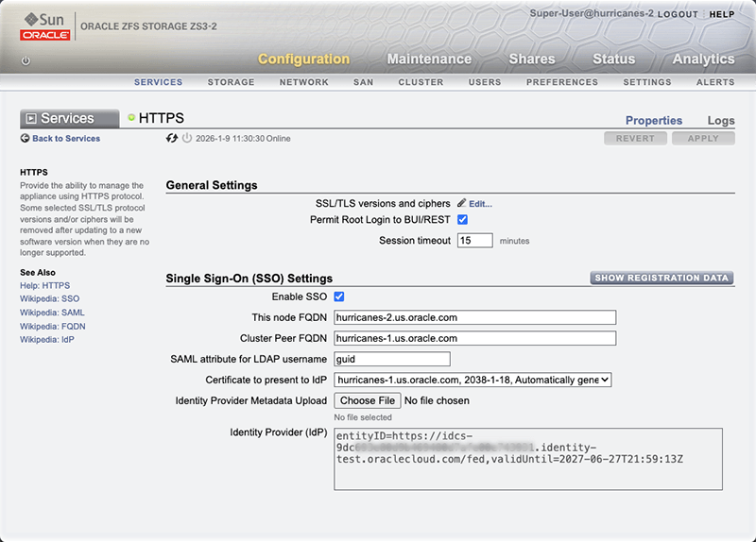Open the Wikipedia: SSO link
The image size is (756, 542).
click(x=50, y=298)
